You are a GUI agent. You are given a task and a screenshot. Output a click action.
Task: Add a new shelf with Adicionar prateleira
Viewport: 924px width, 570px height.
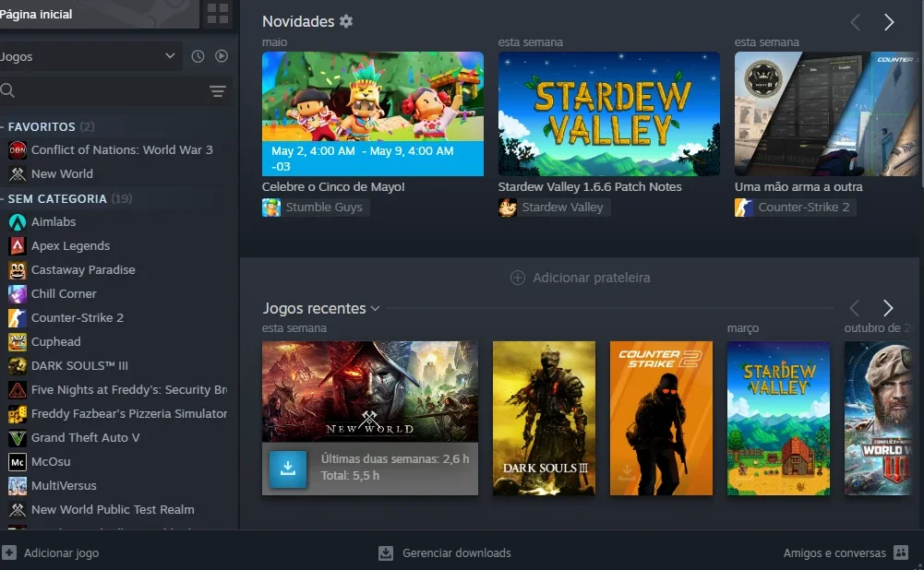(x=581, y=278)
